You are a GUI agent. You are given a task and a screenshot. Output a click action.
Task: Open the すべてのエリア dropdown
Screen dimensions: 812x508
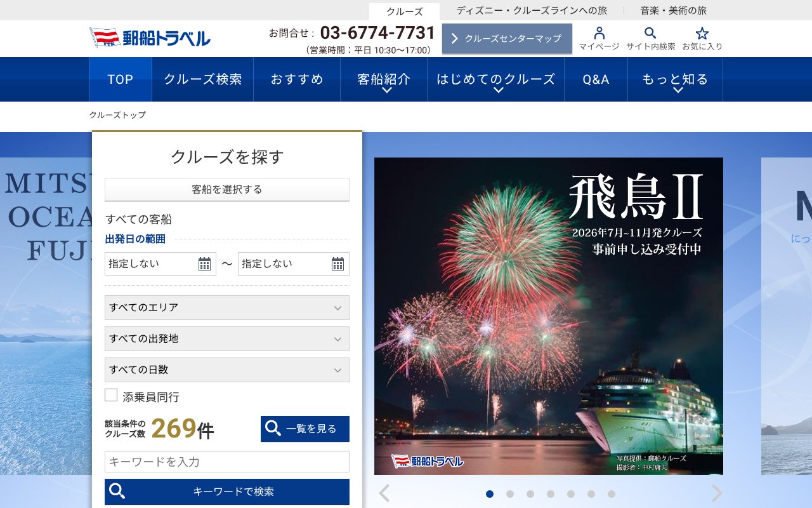[x=226, y=307]
